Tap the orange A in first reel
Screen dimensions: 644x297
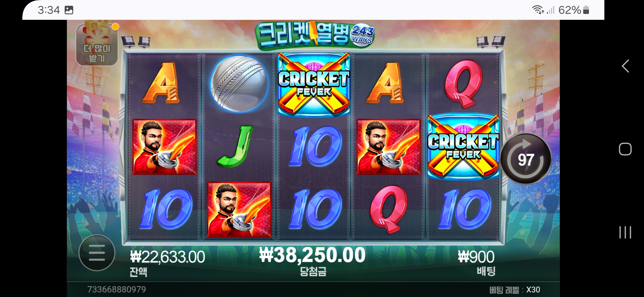coord(161,83)
